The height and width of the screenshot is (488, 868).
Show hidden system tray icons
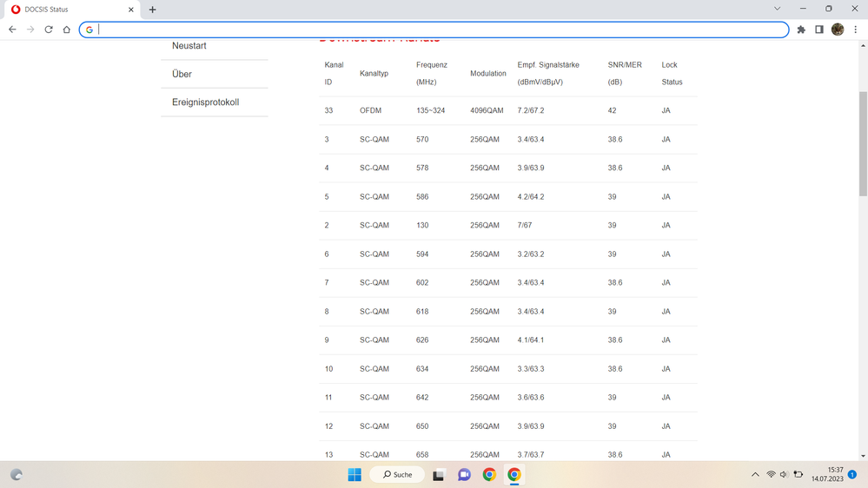pyautogui.click(x=755, y=474)
